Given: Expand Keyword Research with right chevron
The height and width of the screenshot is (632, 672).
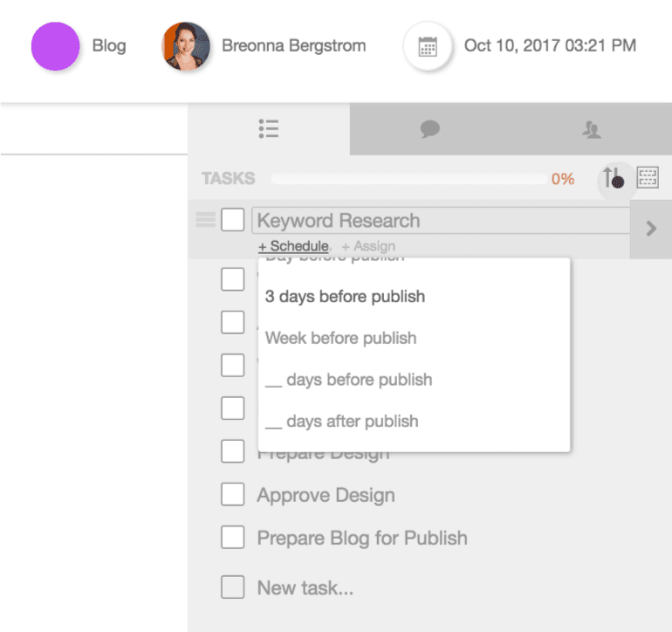Looking at the screenshot, I should 650,229.
